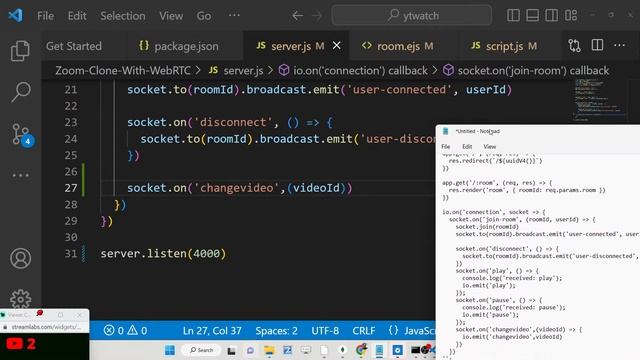Go forward with the navigation arrow

pos(317,16)
